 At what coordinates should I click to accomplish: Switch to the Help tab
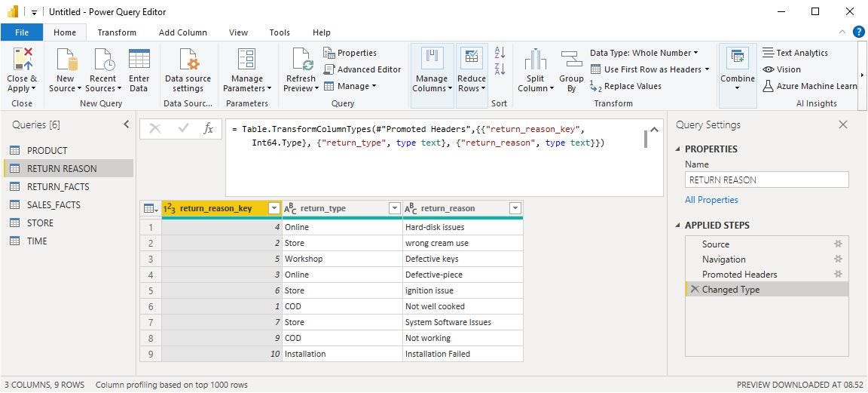(x=321, y=32)
